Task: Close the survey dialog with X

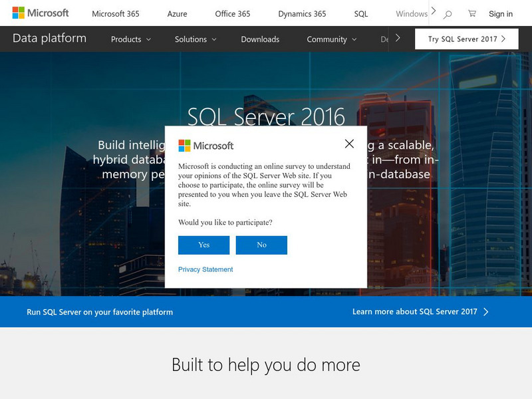Action: [x=349, y=144]
